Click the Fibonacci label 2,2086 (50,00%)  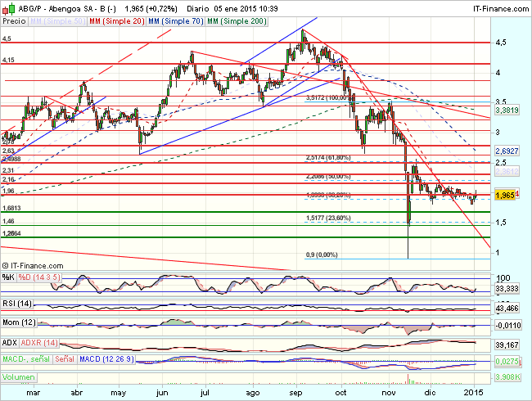click(x=328, y=177)
